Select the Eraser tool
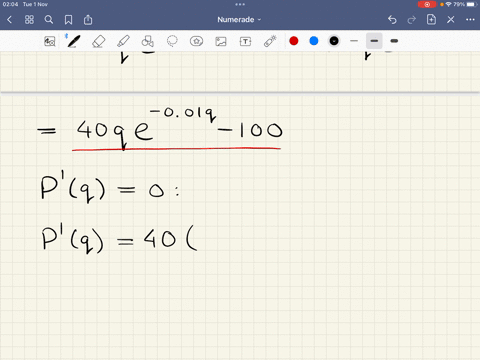Screen dimensions: 480x360 coord(98,41)
